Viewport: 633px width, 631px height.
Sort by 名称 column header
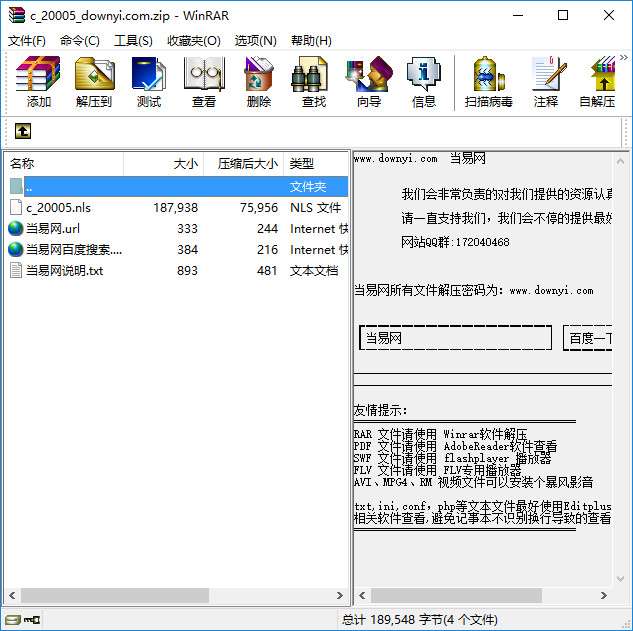[65, 164]
